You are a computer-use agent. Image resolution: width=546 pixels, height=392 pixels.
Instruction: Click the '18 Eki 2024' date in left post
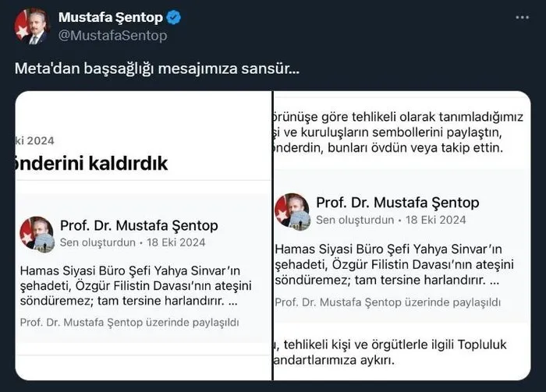(x=175, y=242)
